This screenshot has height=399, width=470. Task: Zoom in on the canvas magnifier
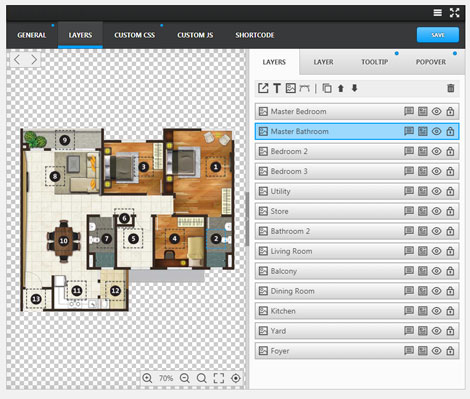[147, 378]
